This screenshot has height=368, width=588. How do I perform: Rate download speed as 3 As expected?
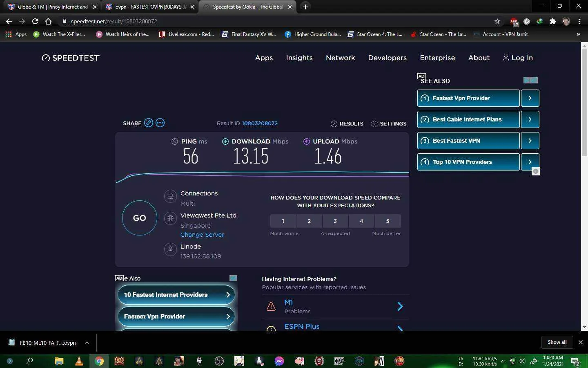click(x=335, y=221)
